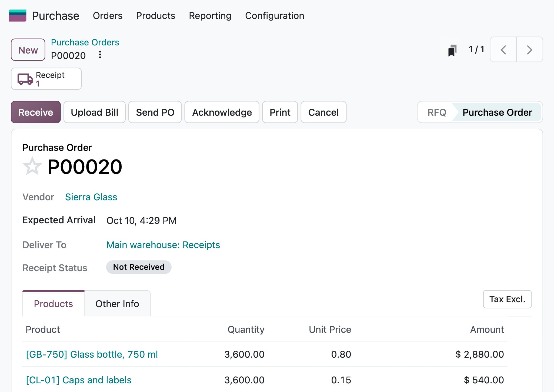554x392 pixels.
Task: Click the Not Received status badge
Action: click(139, 267)
